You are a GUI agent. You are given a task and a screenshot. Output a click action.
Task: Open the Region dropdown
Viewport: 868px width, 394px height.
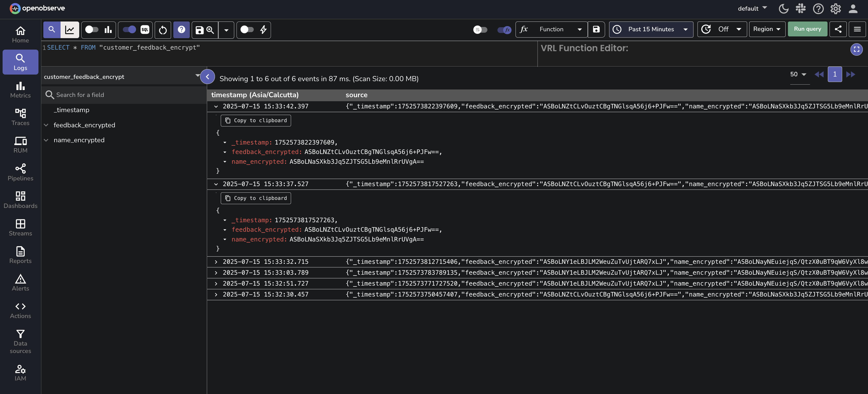[767, 29]
